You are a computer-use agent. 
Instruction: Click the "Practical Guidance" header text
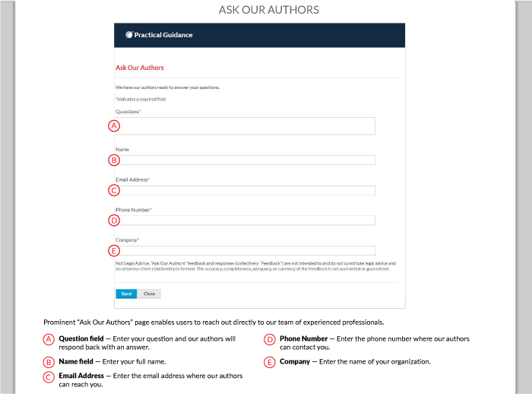coord(163,35)
